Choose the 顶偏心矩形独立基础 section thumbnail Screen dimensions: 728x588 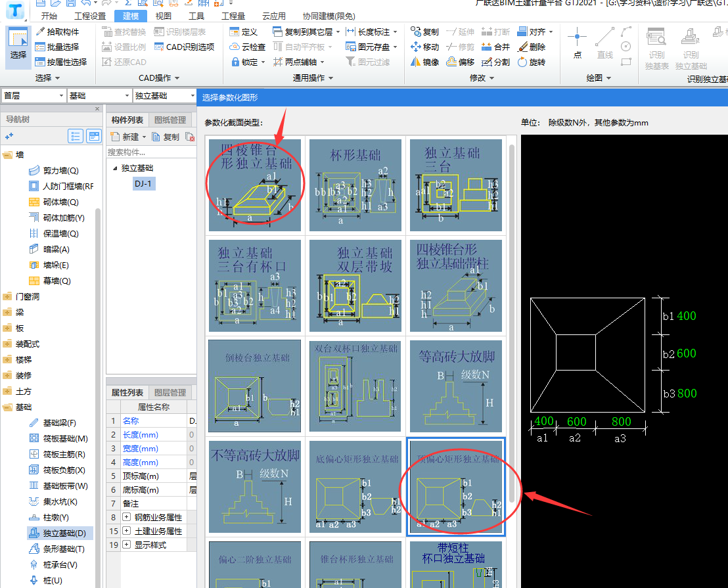point(456,486)
